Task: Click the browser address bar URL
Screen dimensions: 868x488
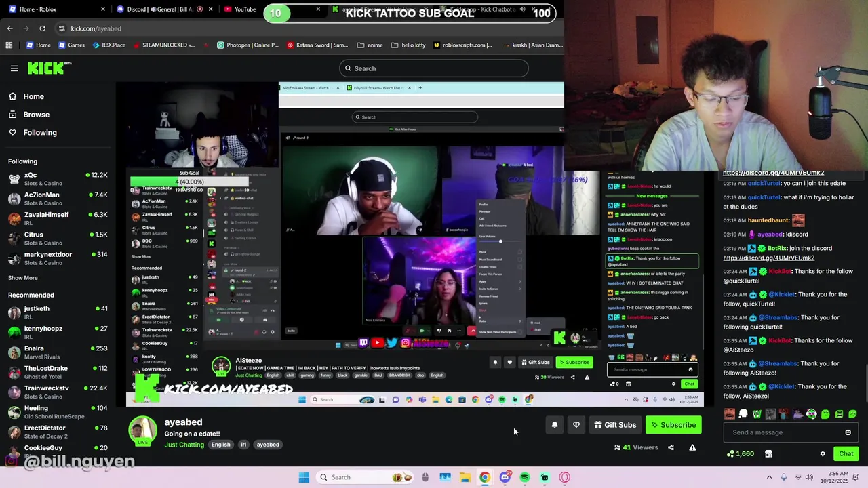Action: click(96, 28)
